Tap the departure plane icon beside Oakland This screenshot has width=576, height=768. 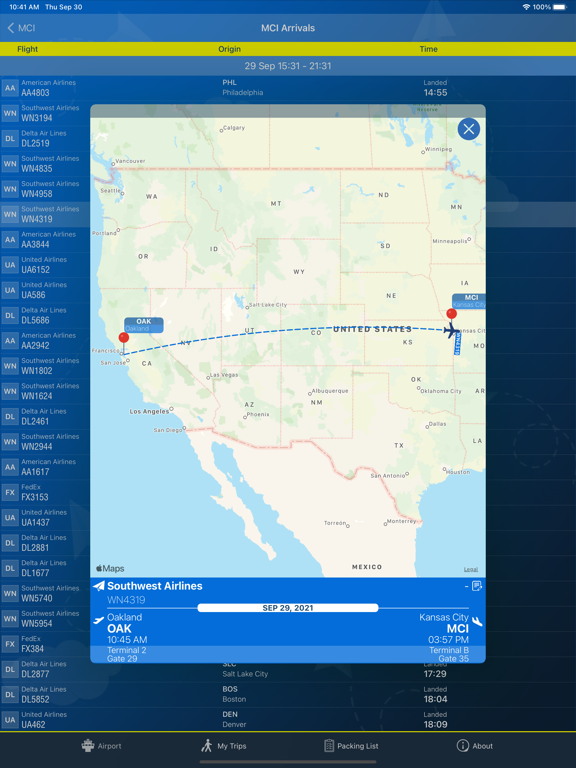click(99, 621)
